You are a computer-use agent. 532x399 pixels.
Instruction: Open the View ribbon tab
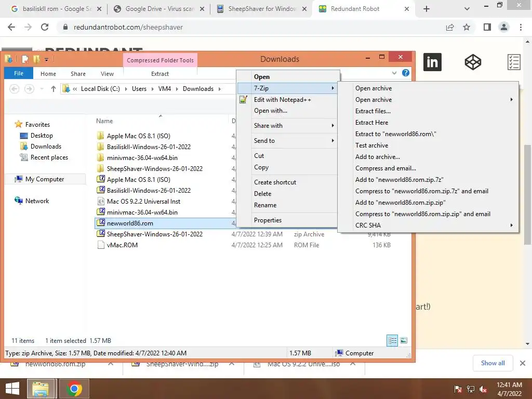tap(107, 74)
